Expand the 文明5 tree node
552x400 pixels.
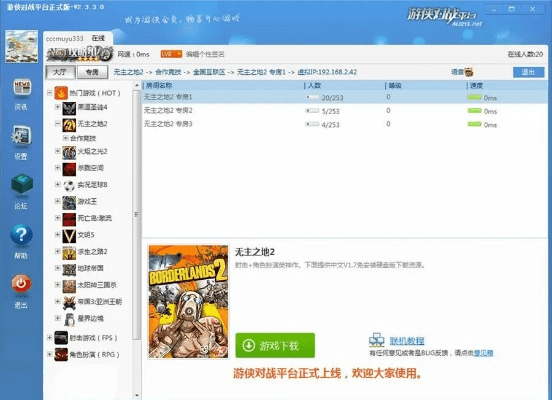pos(57,235)
